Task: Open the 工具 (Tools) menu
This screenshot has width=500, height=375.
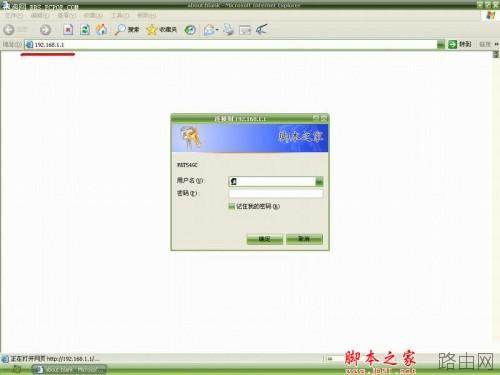Action: pos(120,15)
